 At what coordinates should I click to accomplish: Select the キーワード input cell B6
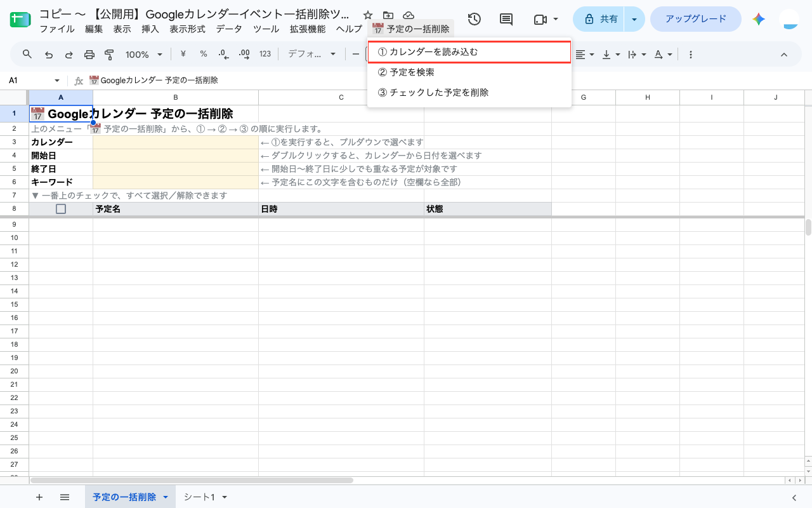(x=176, y=182)
